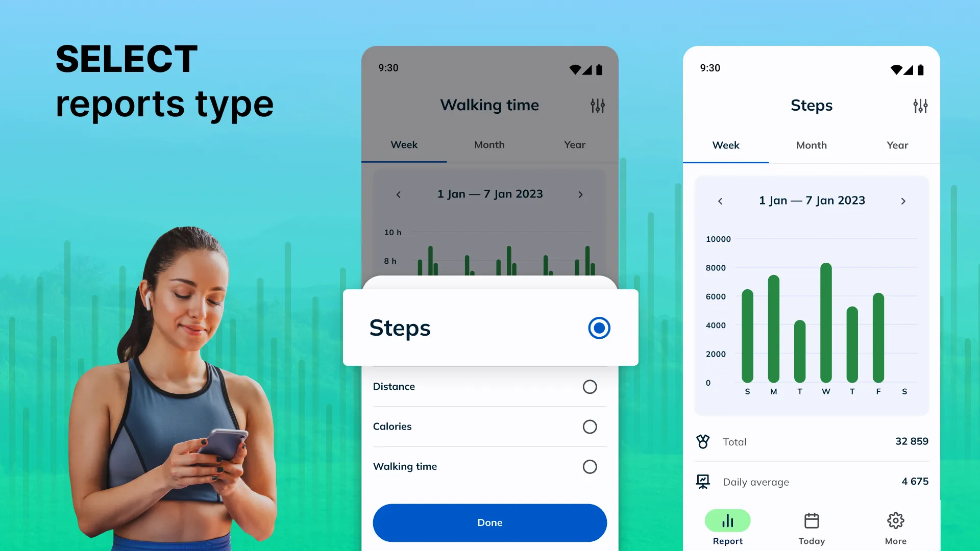Open More settings menu

coord(896,528)
